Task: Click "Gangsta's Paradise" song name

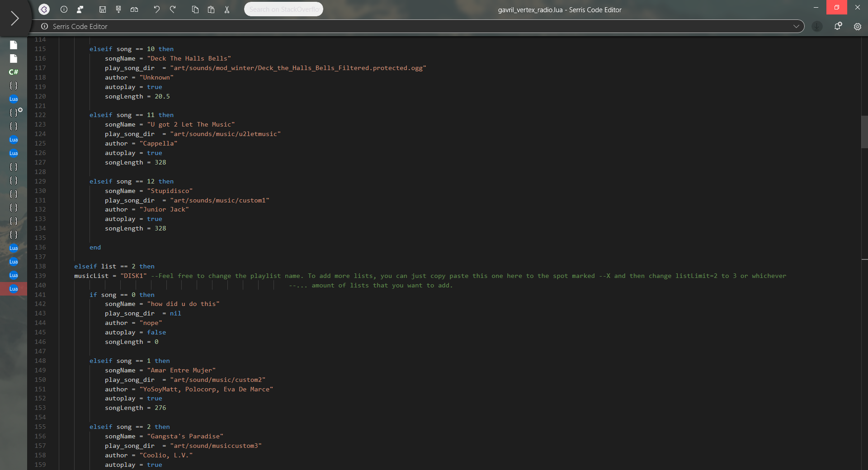Action: tap(185, 436)
